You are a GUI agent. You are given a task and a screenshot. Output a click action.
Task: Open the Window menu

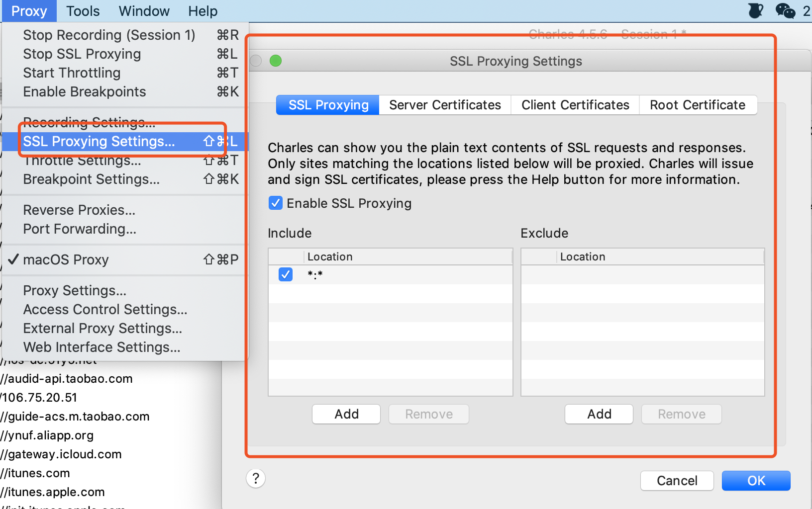pyautogui.click(x=144, y=11)
